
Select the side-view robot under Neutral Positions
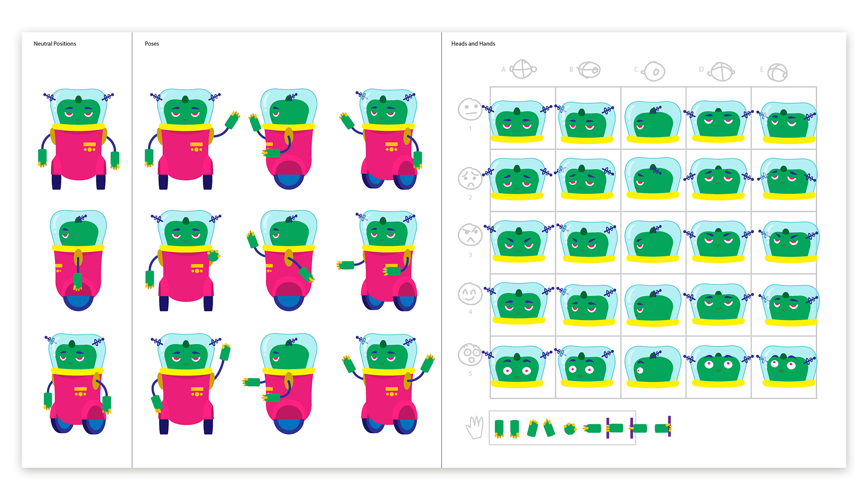click(x=79, y=260)
